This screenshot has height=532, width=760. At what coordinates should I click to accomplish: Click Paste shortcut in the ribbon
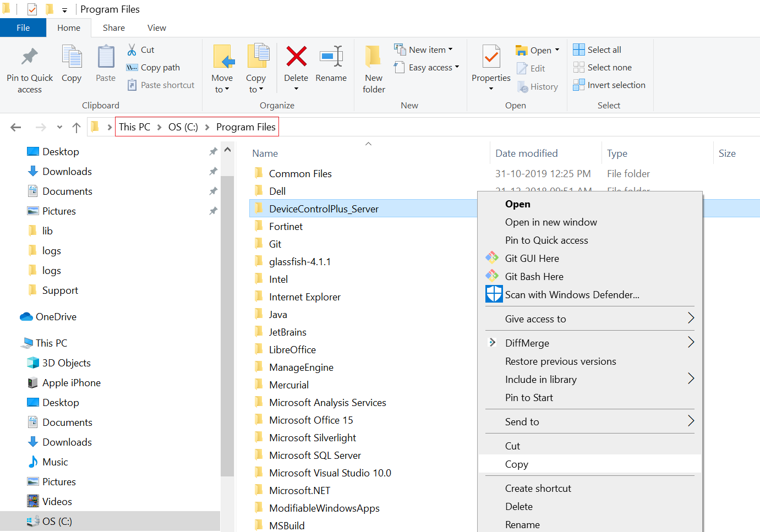click(161, 85)
